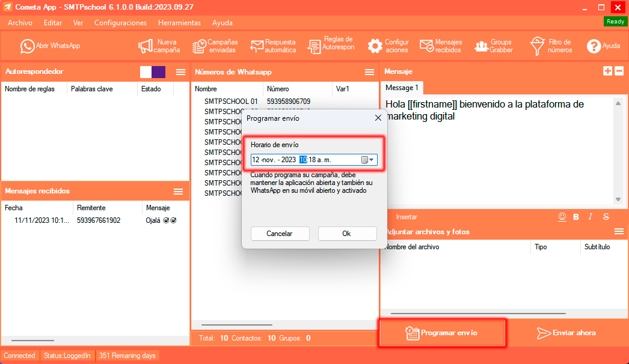Open the Archivo menu
The width and height of the screenshot is (629, 364).
[20, 23]
